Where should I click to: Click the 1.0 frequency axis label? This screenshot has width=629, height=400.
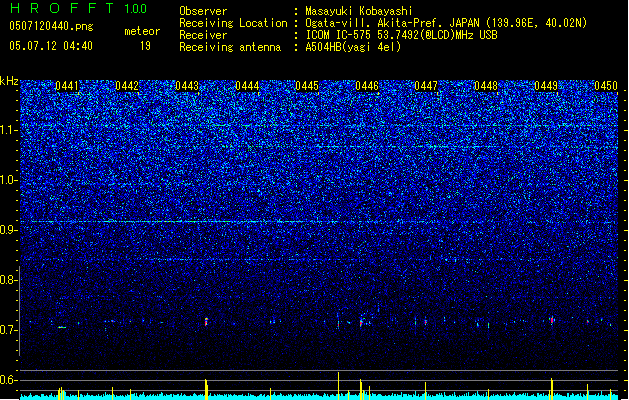coord(8,180)
